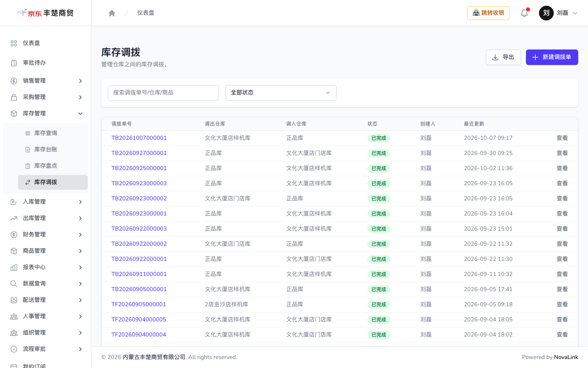The width and height of the screenshot is (588, 368).
Task: Expand the 采购管理 chevron
Action: [x=80, y=97]
